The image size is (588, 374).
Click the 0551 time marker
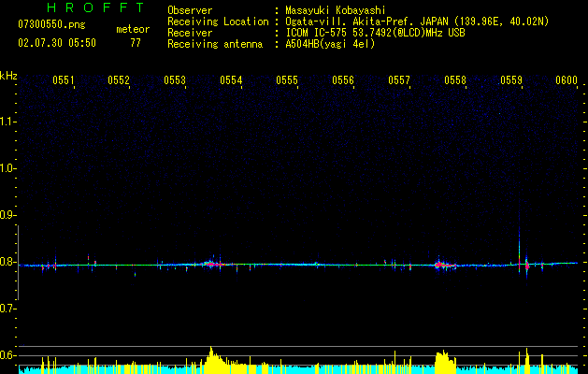pyautogui.click(x=63, y=79)
